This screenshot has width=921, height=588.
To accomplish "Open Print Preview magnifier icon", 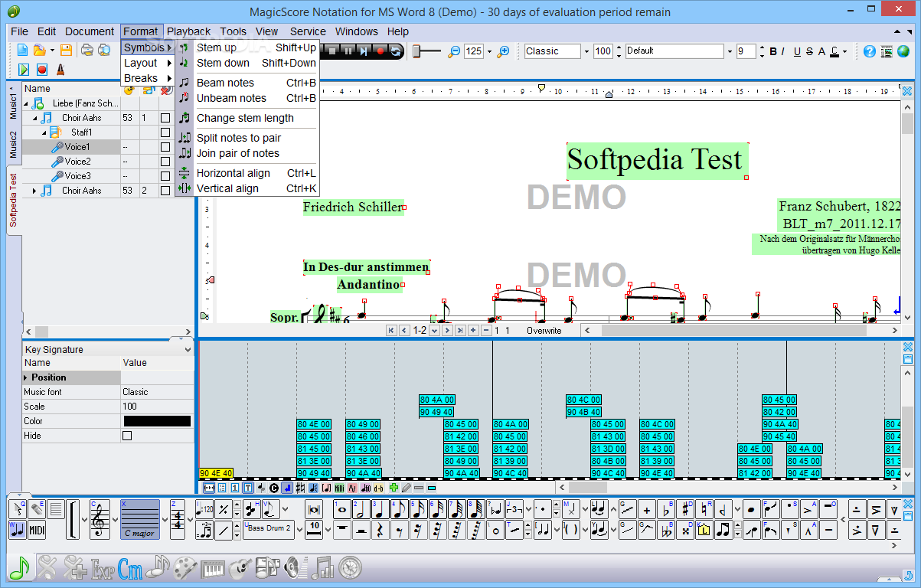I will pos(105,51).
